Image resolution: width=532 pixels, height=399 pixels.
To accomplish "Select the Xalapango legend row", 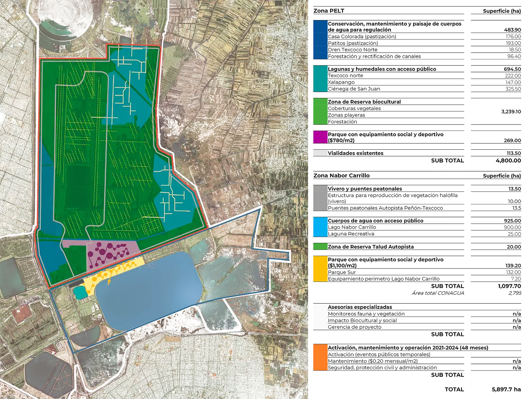I will pos(341,82).
